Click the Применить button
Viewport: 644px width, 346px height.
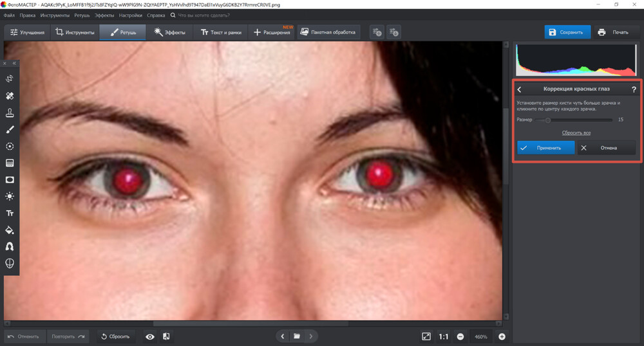pyautogui.click(x=545, y=147)
